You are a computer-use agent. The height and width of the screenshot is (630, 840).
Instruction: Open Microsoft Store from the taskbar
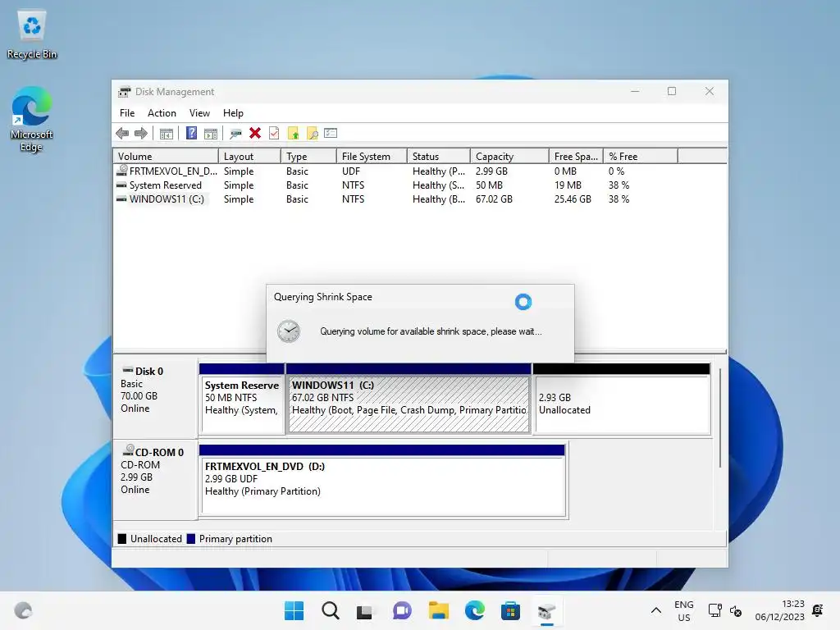tap(510, 610)
